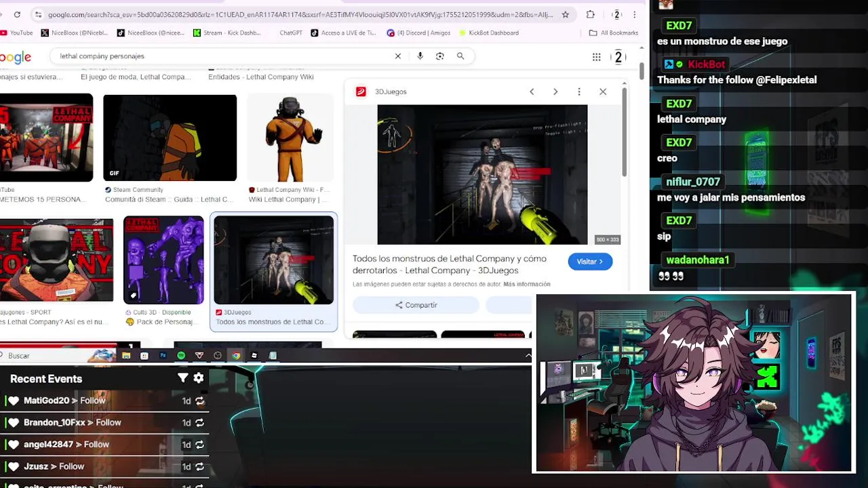Focus the Google search field
Image resolution: width=868 pixels, height=488 pixels.
tap(224, 56)
